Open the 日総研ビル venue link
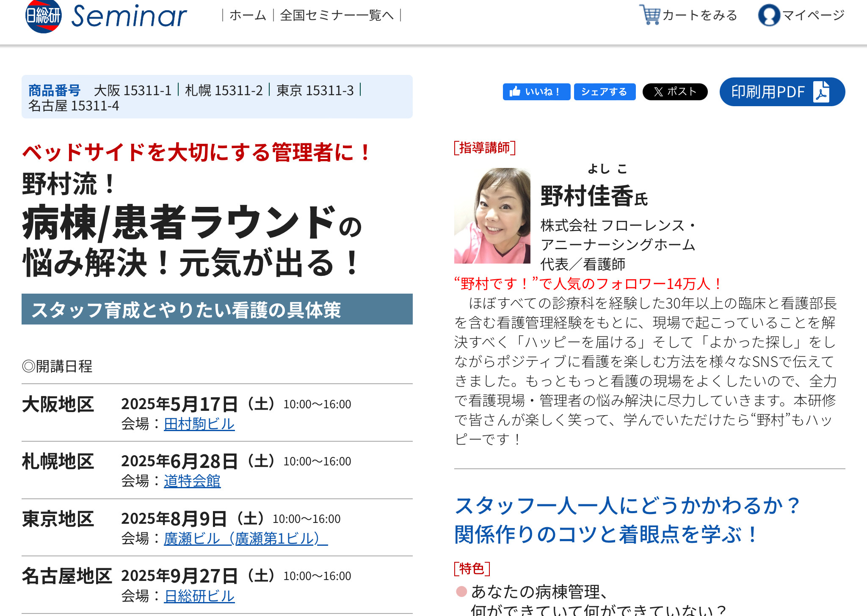867x616 pixels. tap(199, 596)
